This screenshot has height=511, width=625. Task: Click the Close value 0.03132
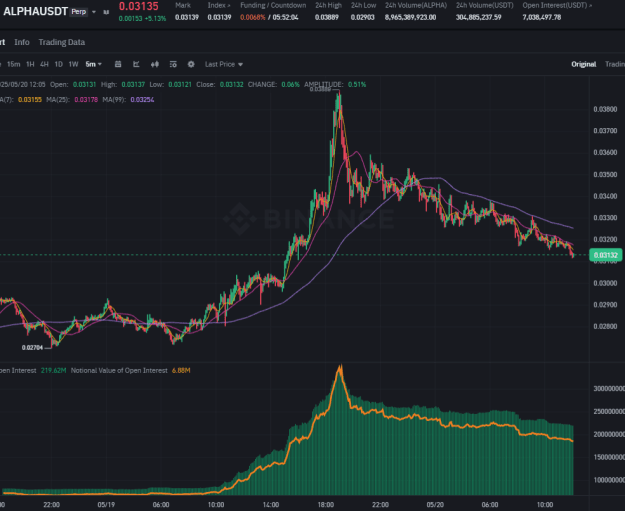(232, 85)
